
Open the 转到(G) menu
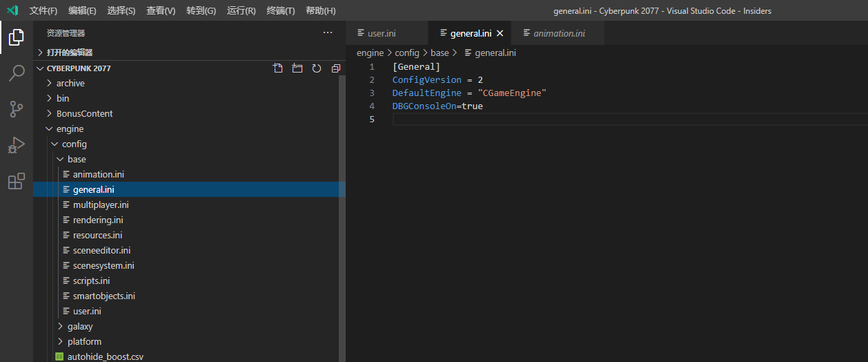click(201, 11)
